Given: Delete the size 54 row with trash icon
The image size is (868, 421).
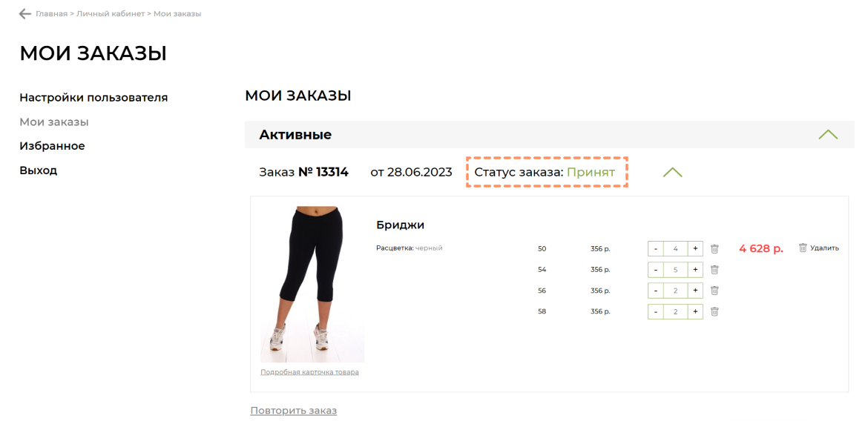Looking at the screenshot, I should pos(714,270).
